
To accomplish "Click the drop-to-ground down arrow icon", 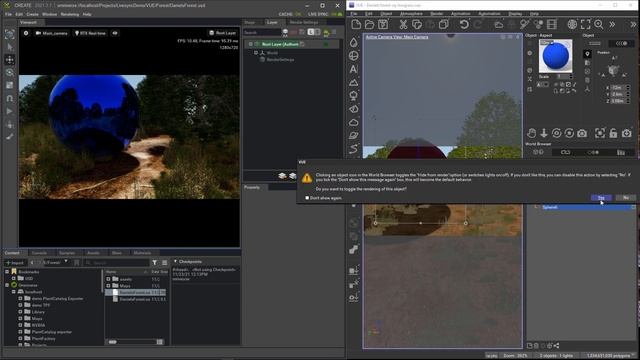I will coord(544,133).
